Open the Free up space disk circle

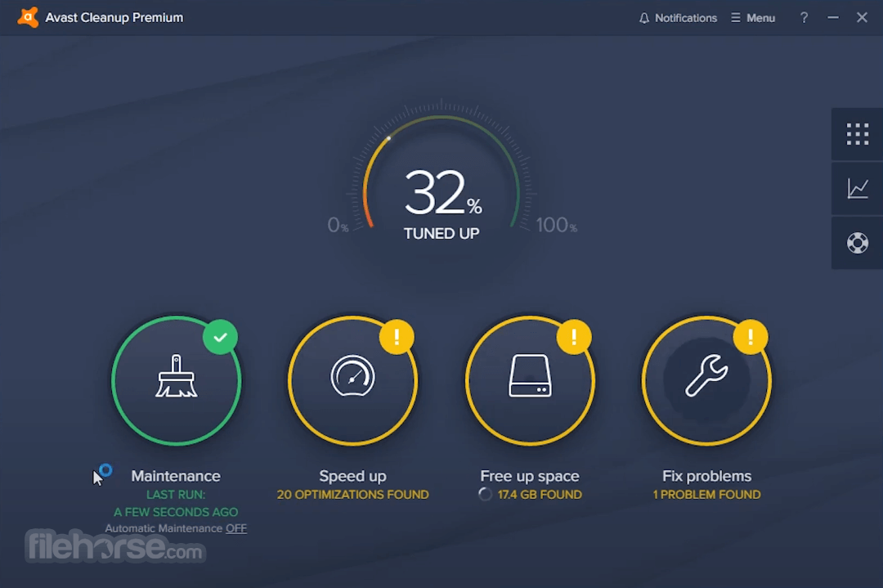coord(530,381)
